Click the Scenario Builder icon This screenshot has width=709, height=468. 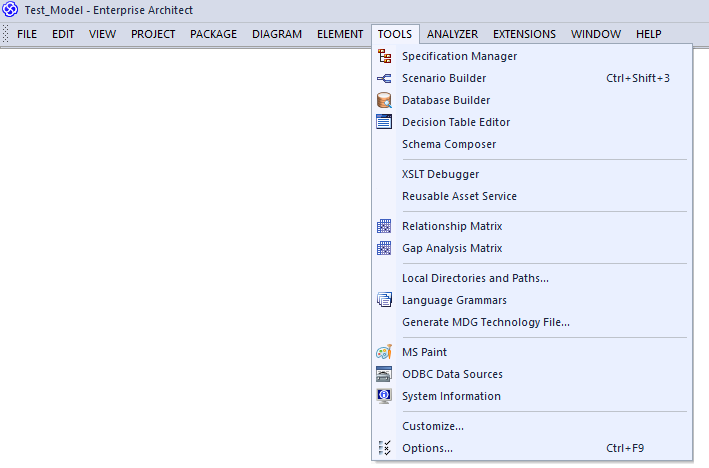[x=384, y=78]
